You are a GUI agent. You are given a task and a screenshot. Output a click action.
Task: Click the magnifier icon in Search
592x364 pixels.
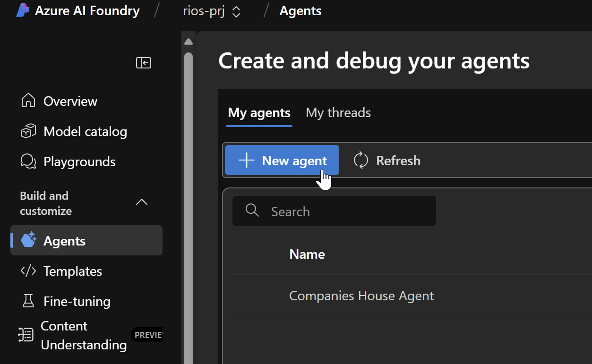[252, 211]
